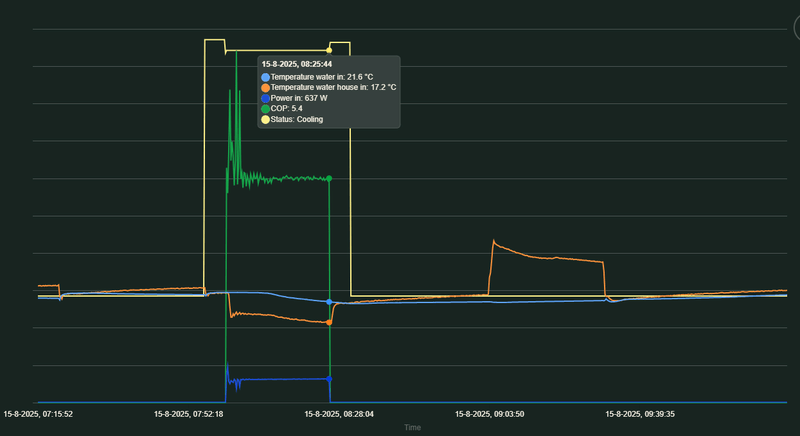Image resolution: width=800 pixels, height=436 pixels.
Task: Click the 'Time' axis title
Action: coord(412,427)
